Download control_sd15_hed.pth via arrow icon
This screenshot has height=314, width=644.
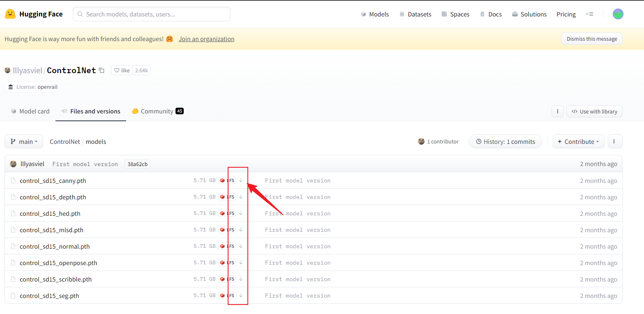click(241, 213)
